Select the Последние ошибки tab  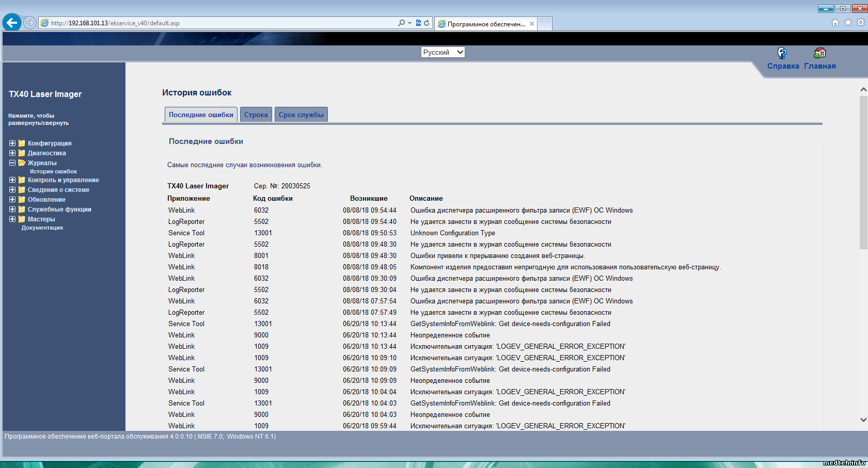click(x=201, y=115)
